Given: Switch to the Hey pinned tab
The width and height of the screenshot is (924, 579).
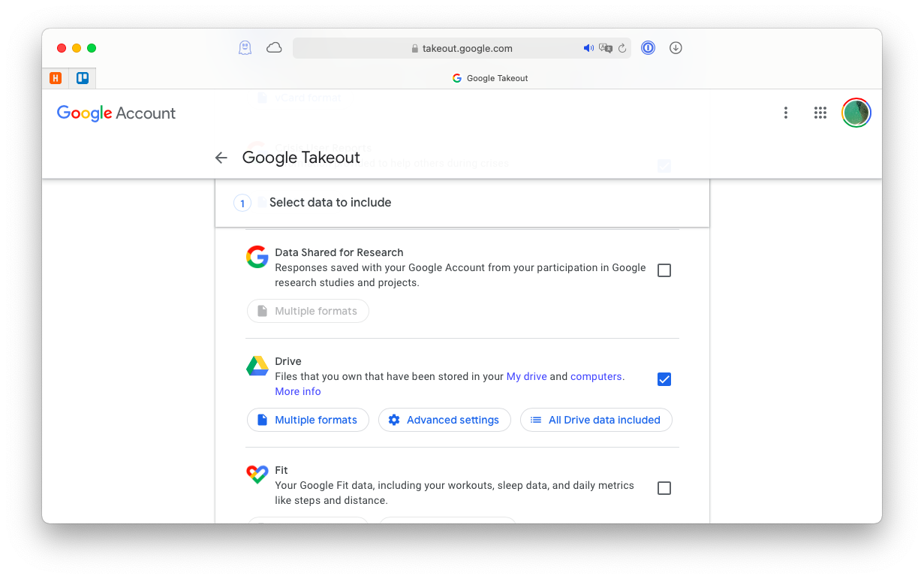Looking at the screenshot, I should tap(56, 77).
